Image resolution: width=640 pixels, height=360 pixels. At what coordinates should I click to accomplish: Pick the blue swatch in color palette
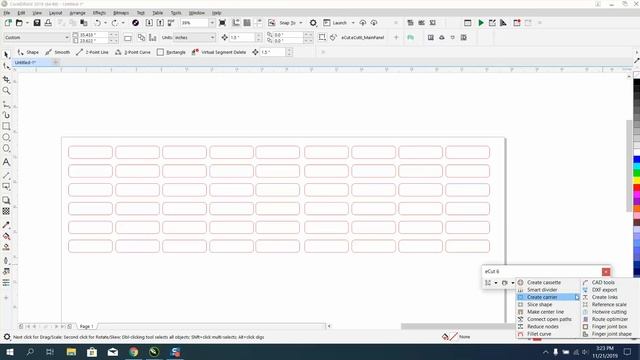click(637, 160)
